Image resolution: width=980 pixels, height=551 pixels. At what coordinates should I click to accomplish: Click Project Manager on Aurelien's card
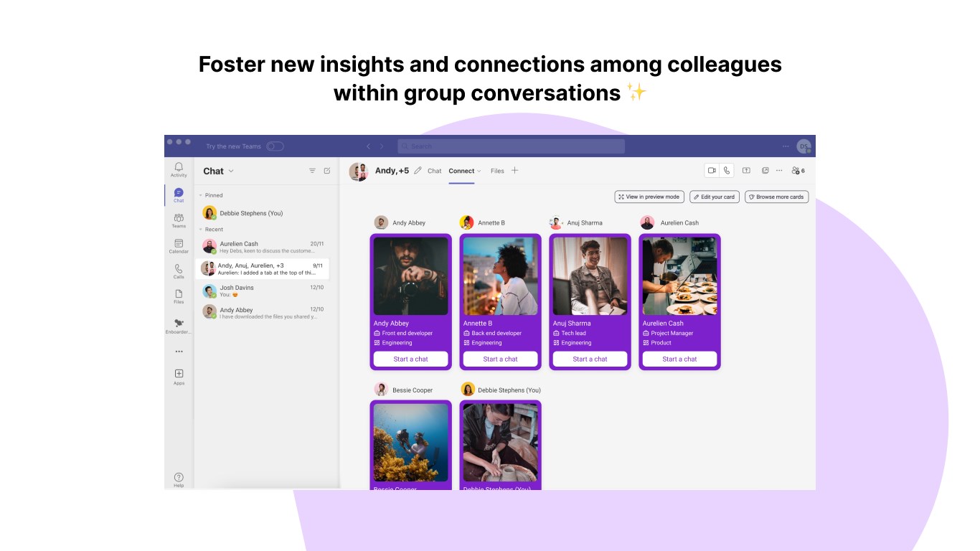672,334
